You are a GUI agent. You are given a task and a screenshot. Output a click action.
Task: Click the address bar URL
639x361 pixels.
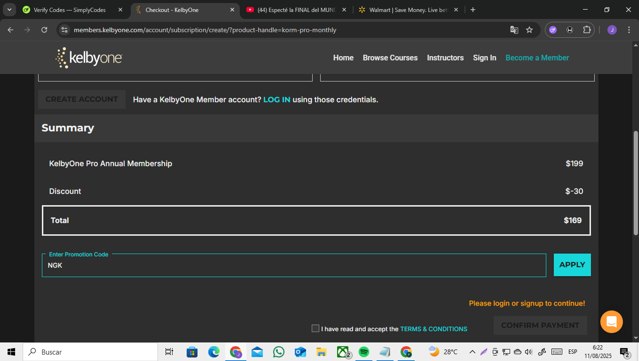(x=205, y=30)
